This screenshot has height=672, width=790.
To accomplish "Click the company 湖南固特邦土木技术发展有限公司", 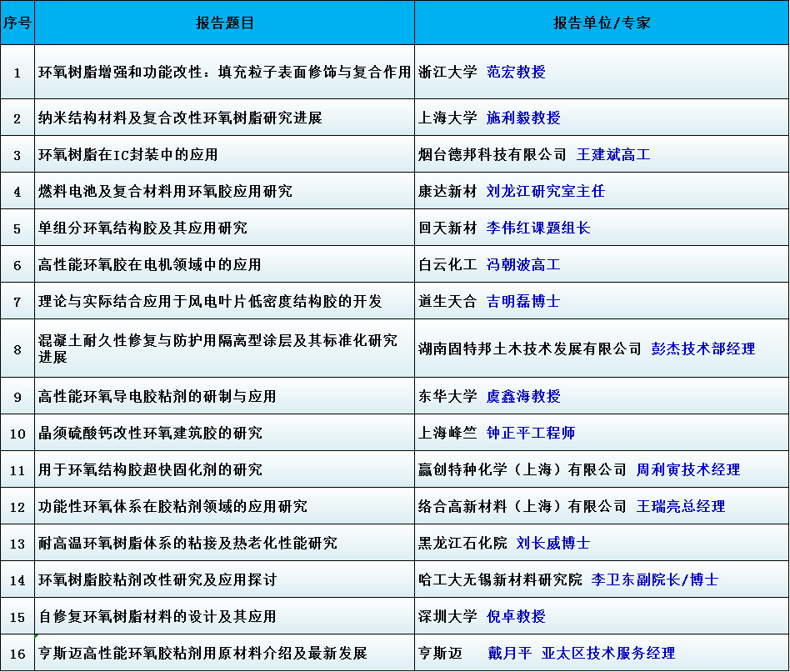I will pyautogui.click(x=530, y=349).
